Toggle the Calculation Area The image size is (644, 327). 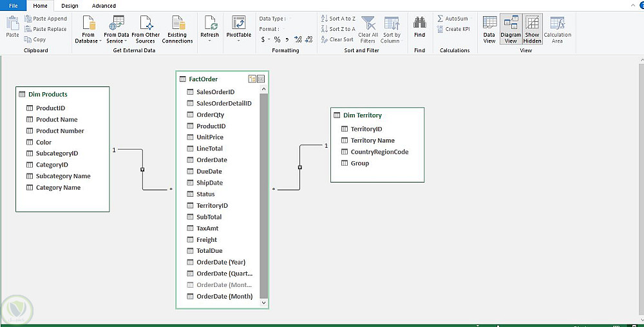pos(557,29)
